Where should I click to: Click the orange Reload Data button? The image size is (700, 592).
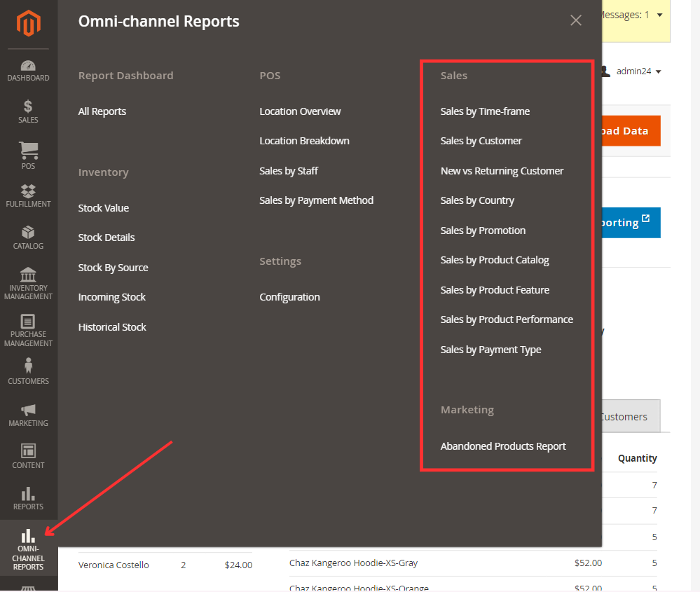631,131
